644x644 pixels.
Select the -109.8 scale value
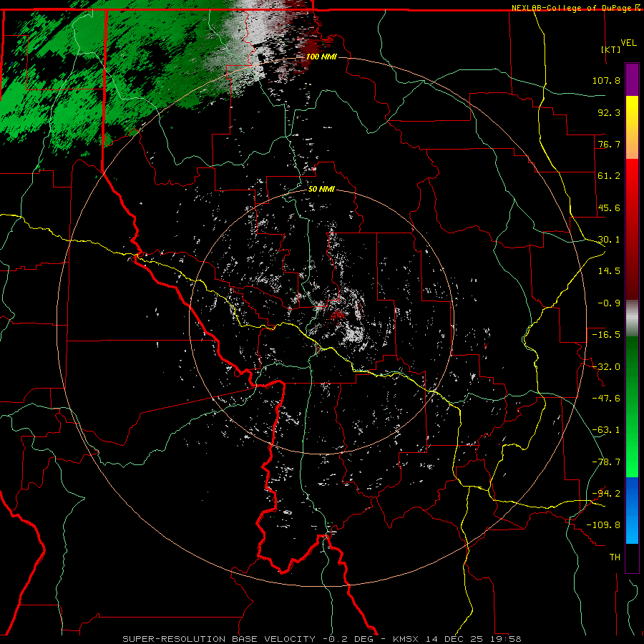tap(603, 525)
